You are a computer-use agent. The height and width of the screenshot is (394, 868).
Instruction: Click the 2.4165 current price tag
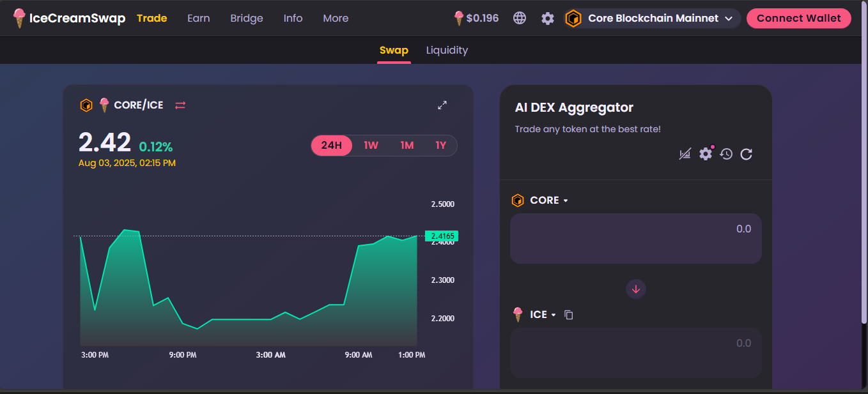[x=442, y=236]
